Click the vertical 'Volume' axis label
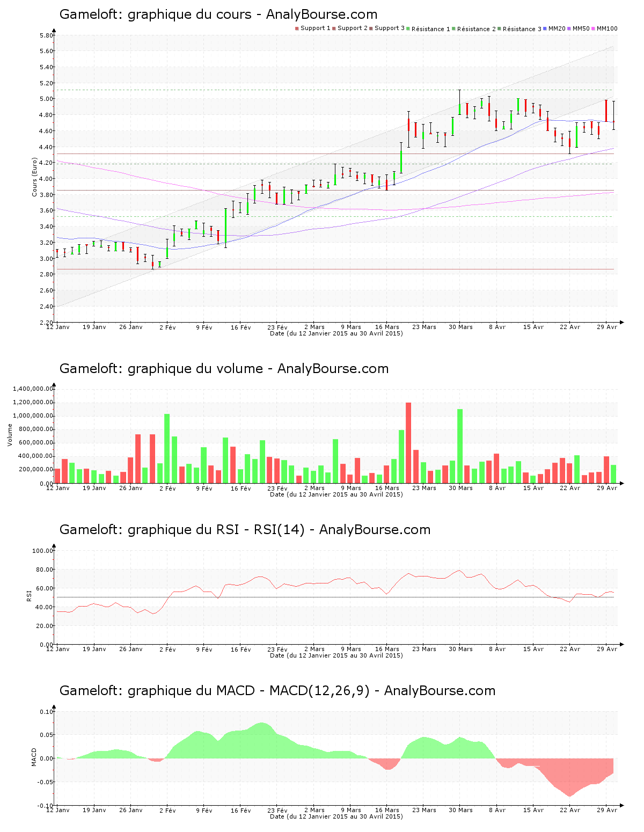Screen dimensions: 644x832 coord(10,435)
